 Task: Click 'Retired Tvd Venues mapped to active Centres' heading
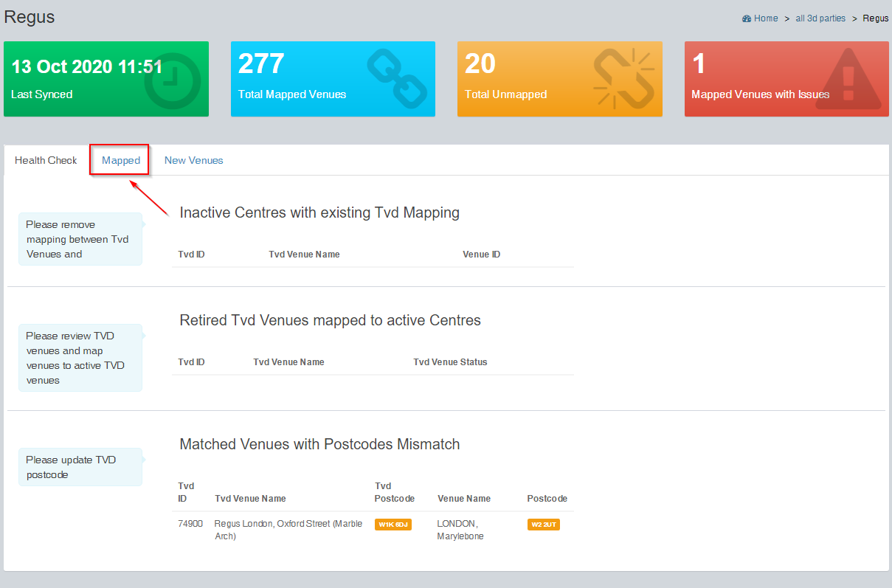point(331,320)
